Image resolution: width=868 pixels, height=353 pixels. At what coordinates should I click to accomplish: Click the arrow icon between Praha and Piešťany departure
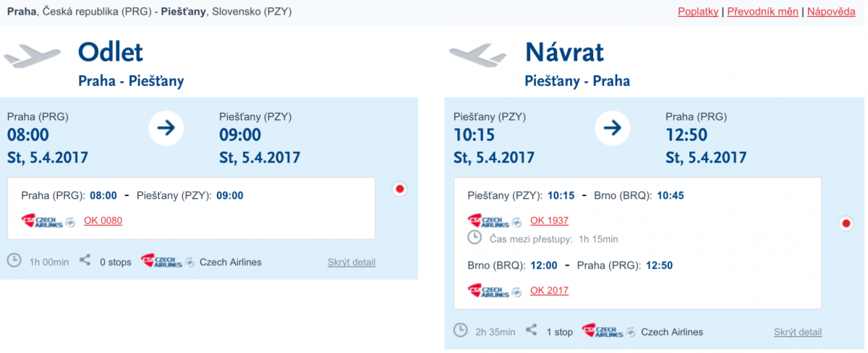166,129
